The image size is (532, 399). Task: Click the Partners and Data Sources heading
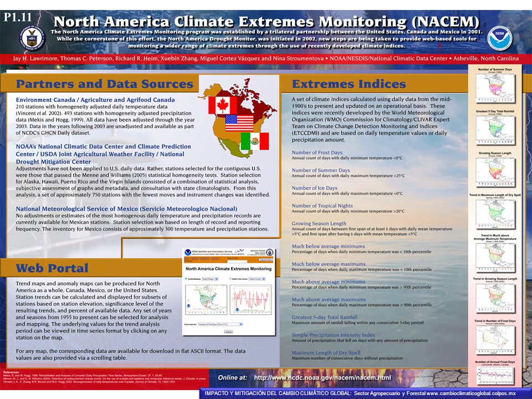point(105,84)
